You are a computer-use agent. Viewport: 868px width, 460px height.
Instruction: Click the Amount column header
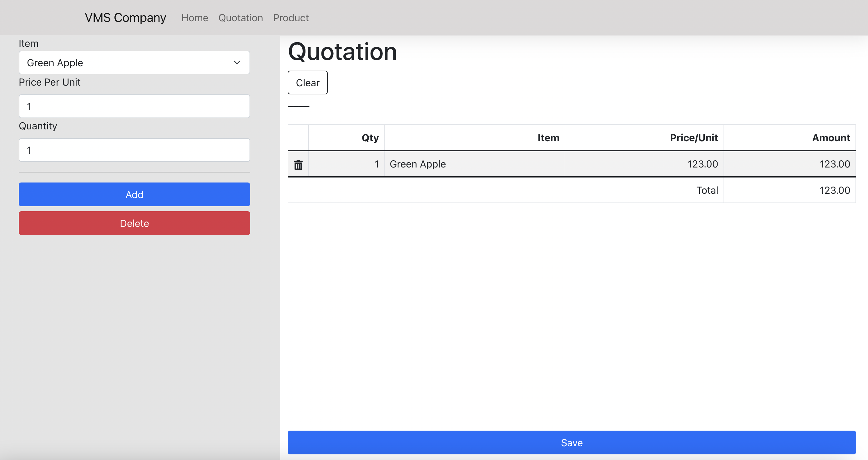pyautogui.click(x=831, y=137)
